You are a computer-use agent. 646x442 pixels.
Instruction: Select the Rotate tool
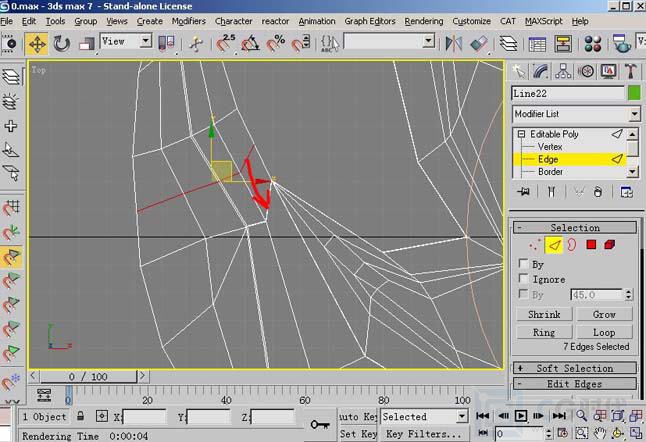(61, 44)
